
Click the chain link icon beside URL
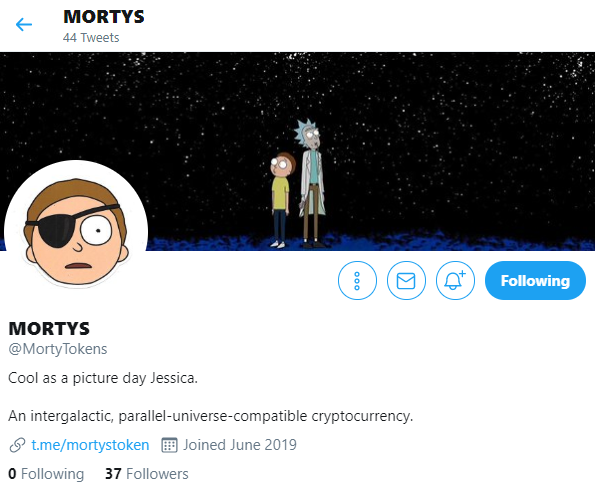pos(17,445)
